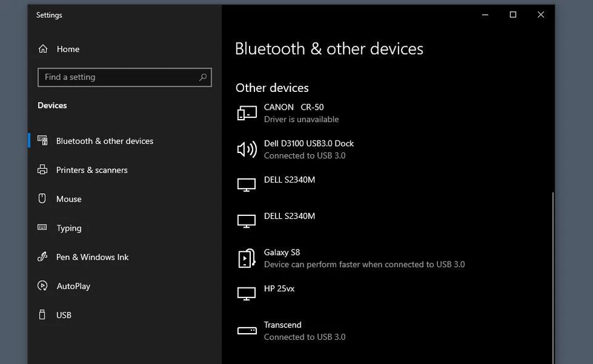
Task: Select the HP 25vx monitor entry
Action: (x=279, y=289)
